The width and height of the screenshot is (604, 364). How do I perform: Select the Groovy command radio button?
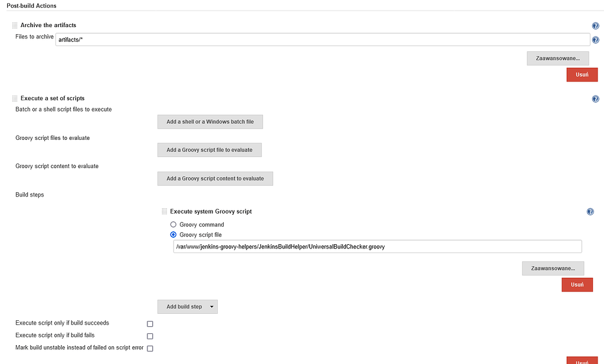[x=173, y=224]
